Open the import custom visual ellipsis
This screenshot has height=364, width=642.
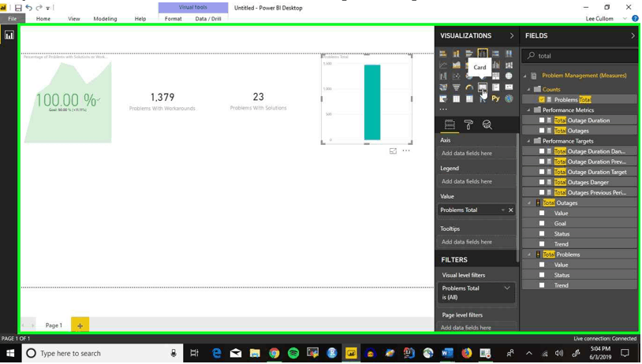443,110
